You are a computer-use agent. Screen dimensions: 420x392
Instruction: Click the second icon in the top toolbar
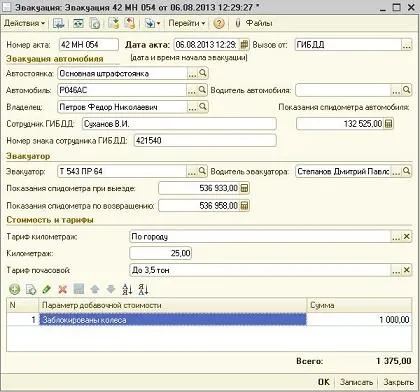[78, 23]
